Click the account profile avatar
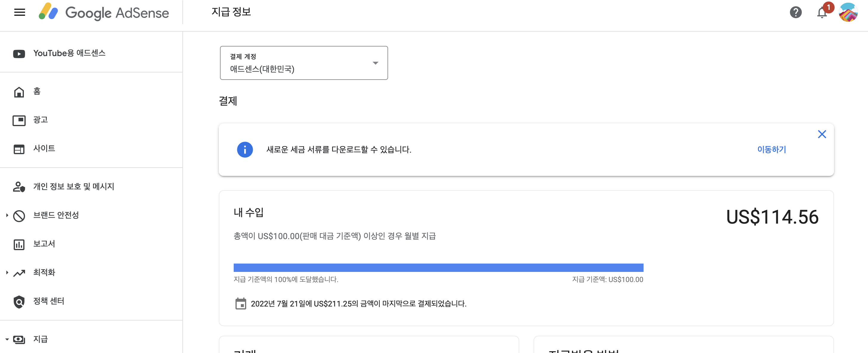 (848, 13)
